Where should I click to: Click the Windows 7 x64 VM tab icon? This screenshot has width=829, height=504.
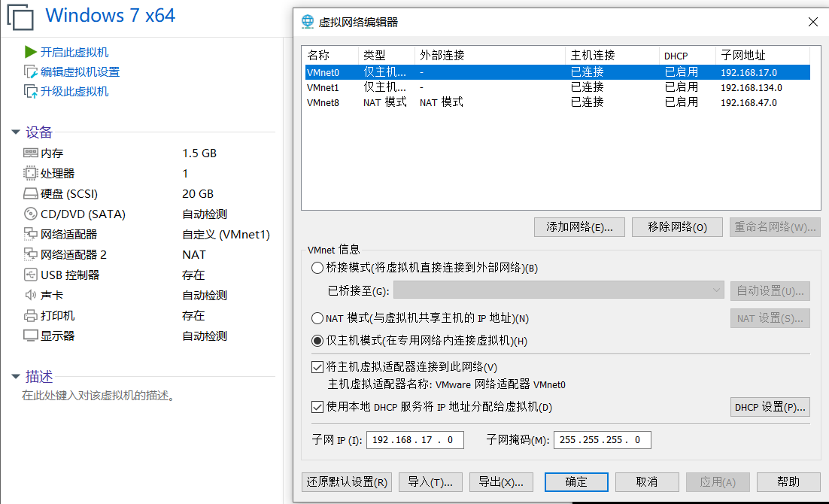click(20, 17)
